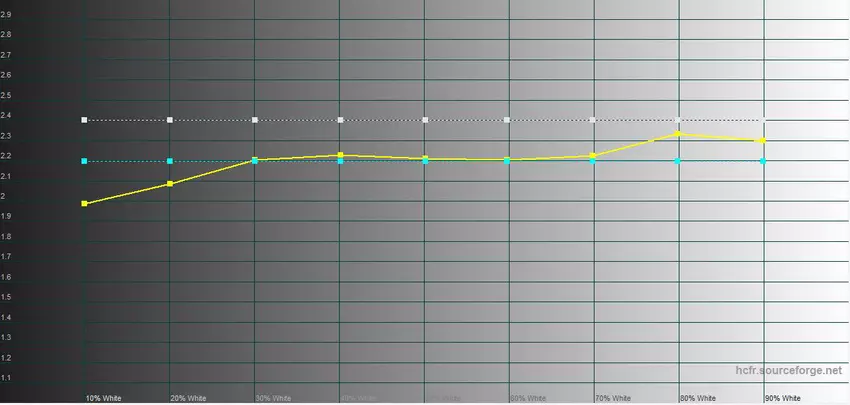This screenshot has height=405, width=850.
Task: Select the cyan reference marker at 20% White
Action: coord(170,161)
